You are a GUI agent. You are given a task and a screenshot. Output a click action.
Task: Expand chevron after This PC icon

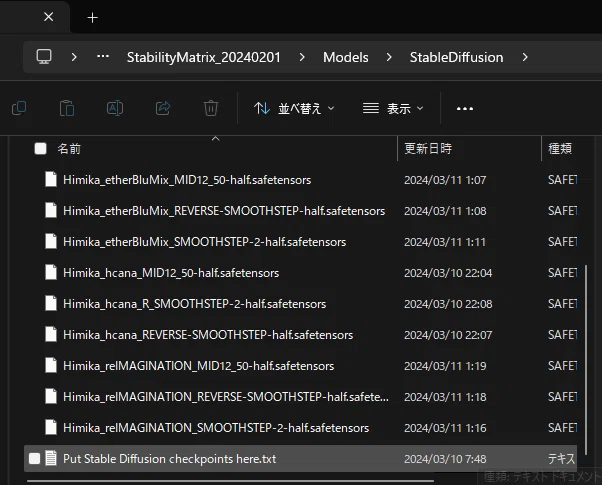click(x=74, y=57)
